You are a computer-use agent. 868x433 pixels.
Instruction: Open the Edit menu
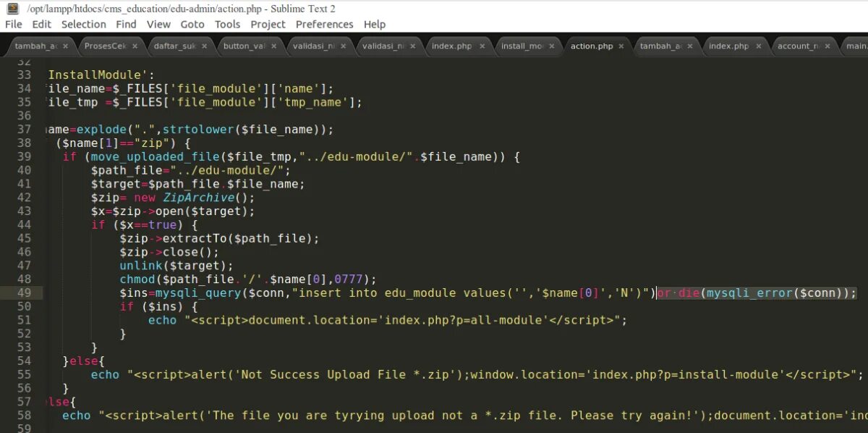[41, 24]
